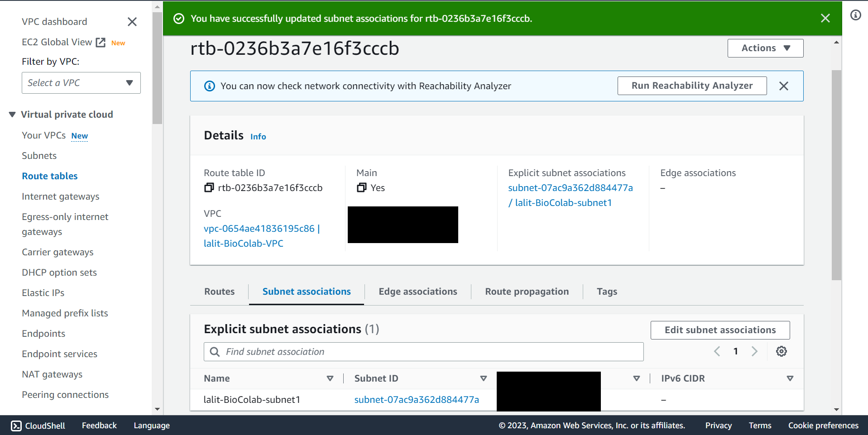The width and height of the screenshot is (868, 435).
Task: Open the Details Info link
Action: point(258,137)
